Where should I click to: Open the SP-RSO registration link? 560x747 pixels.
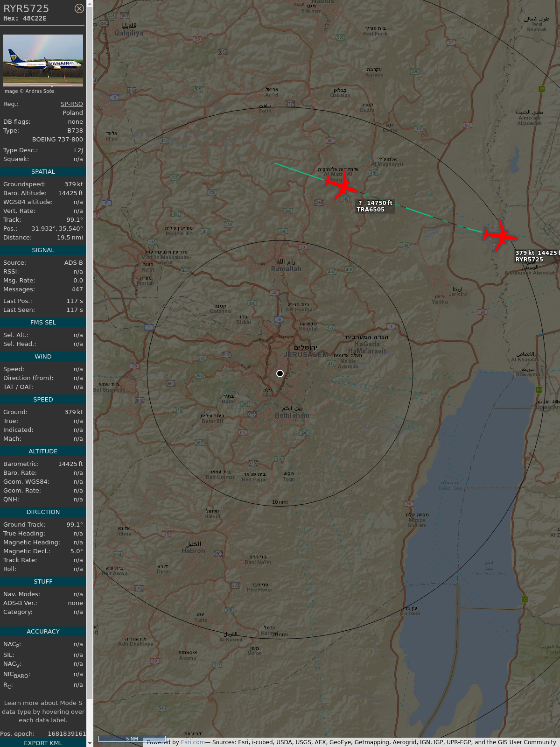pyautogui.click(x=71, y=104)
